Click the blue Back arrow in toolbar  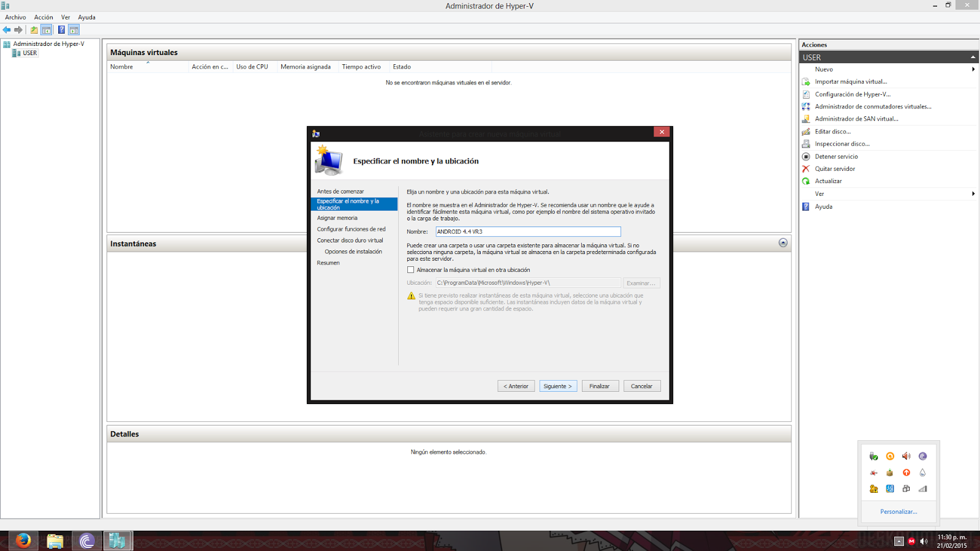(x=7, y=30)
